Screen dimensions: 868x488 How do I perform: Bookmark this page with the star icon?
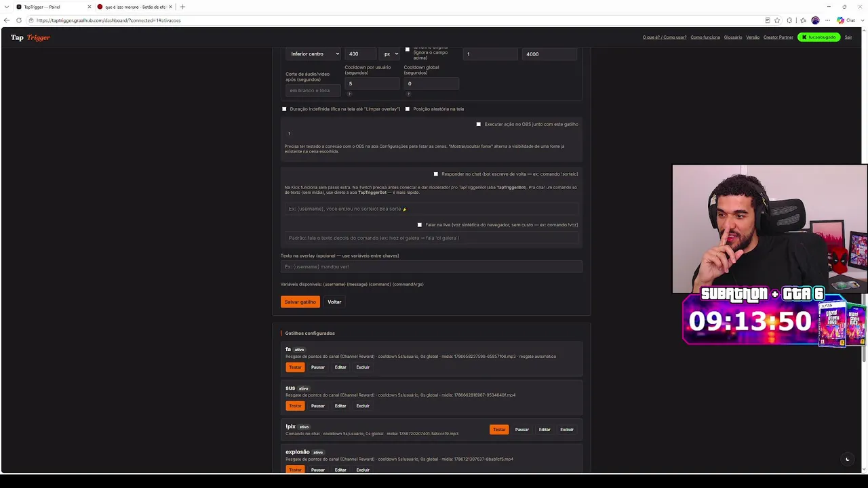coord(777,20)
